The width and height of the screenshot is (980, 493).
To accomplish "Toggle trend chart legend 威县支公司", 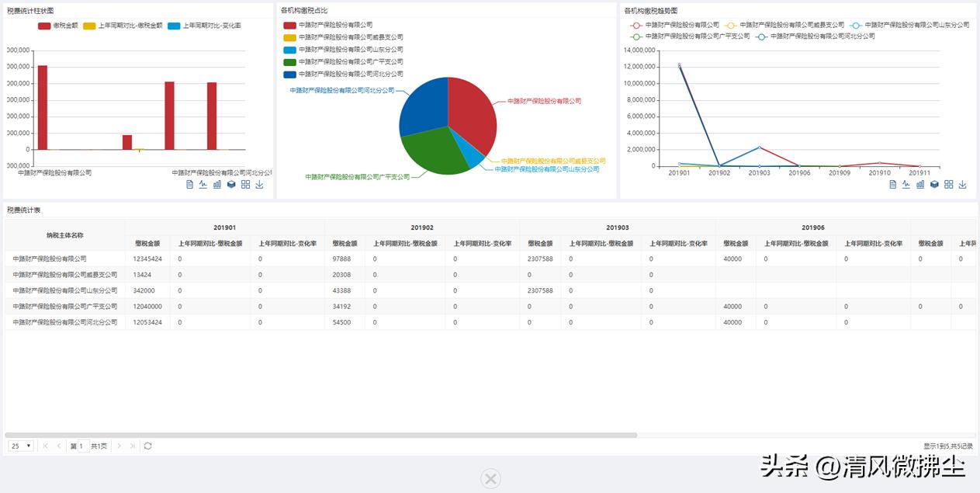I will pos(784,25).
